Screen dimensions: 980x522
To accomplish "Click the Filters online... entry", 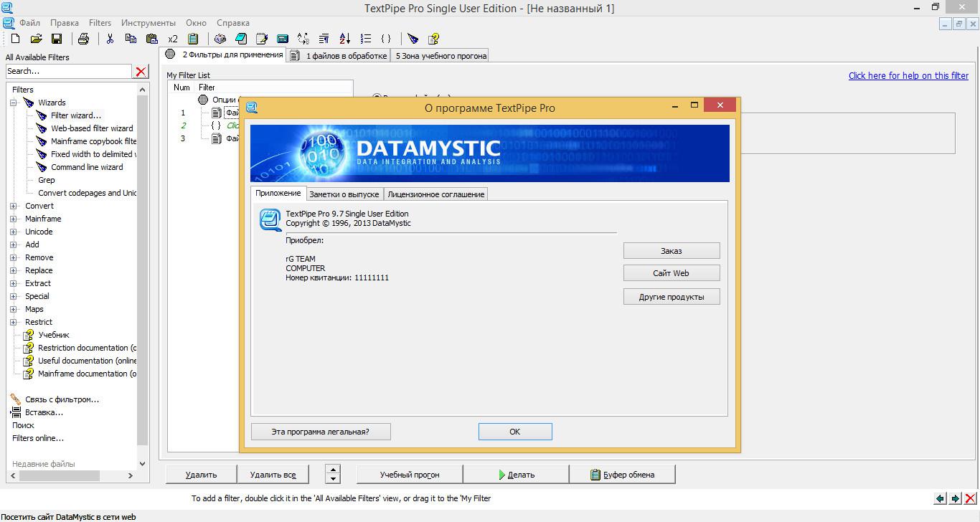I will (x=38, y=438).
